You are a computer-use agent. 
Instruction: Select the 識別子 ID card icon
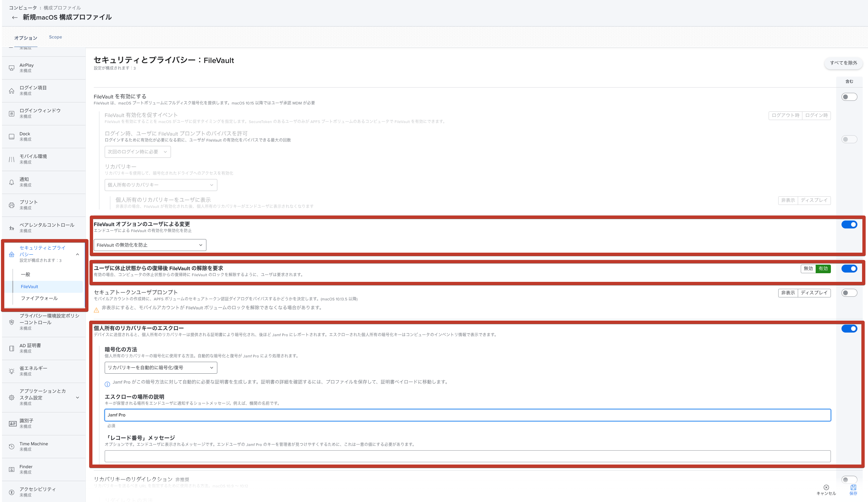[12, 423]
